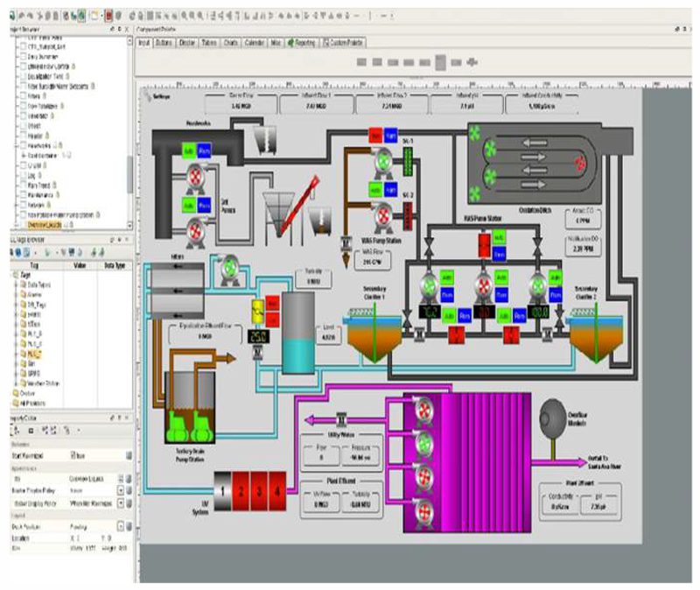Click red Auto button above SC-1 pump

pyautogui.click(x=376, y=136)
